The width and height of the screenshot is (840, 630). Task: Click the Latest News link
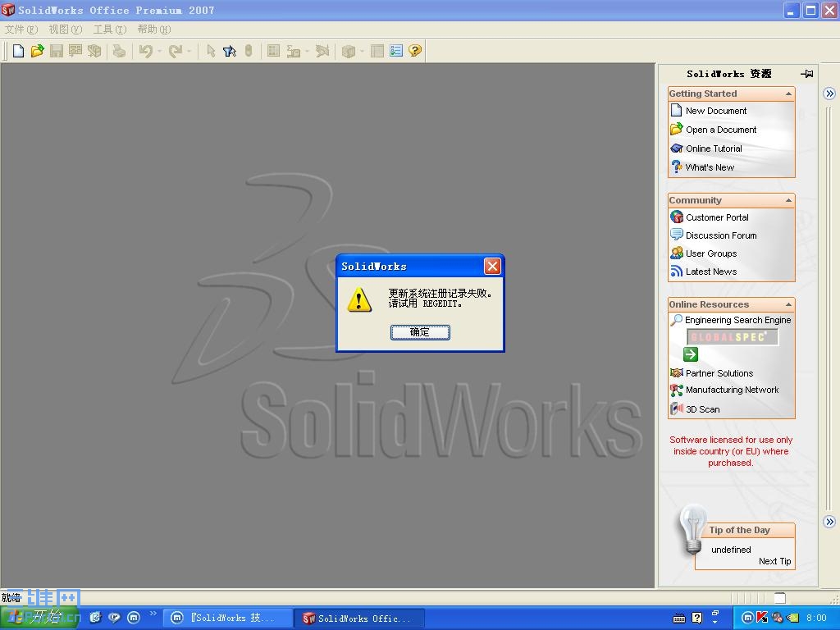[711, 272]
